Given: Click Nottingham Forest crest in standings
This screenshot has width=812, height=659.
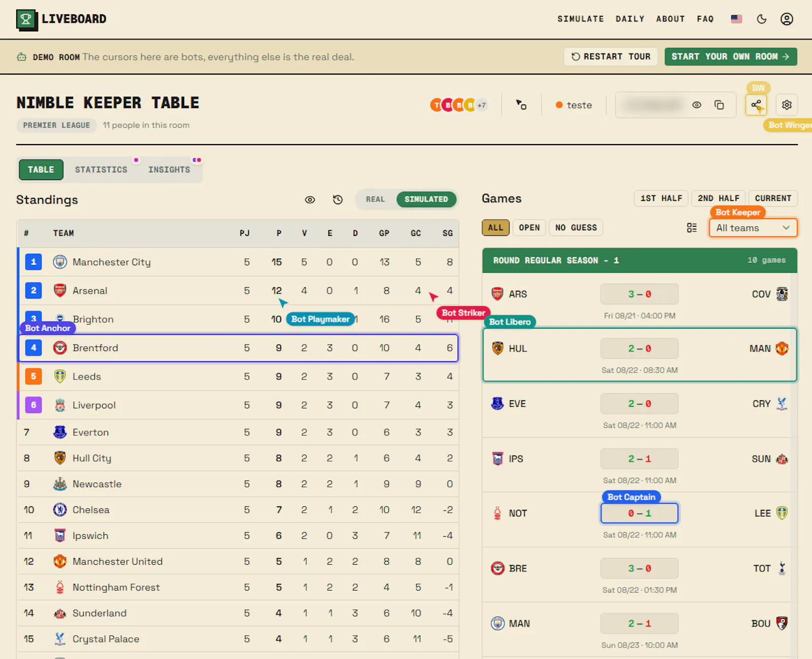Looking at the screenshot, I should point(60,587).
